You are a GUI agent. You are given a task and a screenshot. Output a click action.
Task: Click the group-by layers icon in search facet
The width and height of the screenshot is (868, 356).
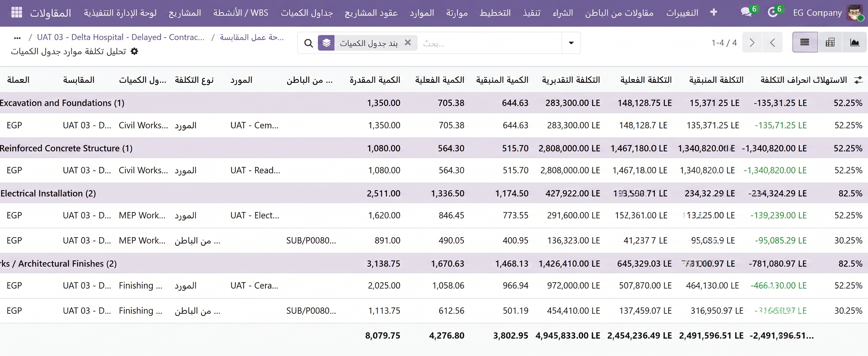[326, 43]
